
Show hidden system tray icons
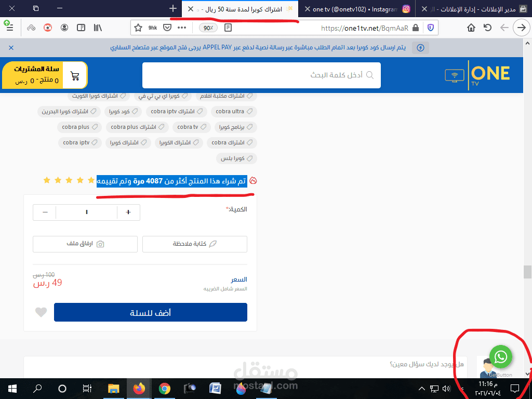click(421, 389)
